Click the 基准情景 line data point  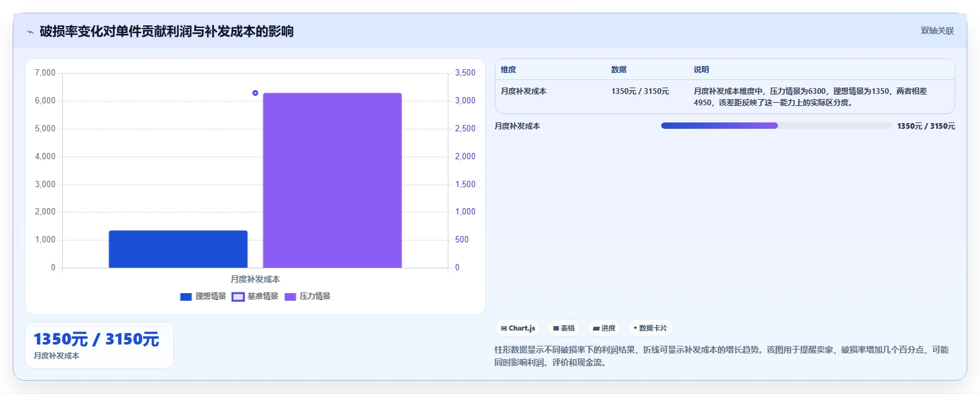255,93
